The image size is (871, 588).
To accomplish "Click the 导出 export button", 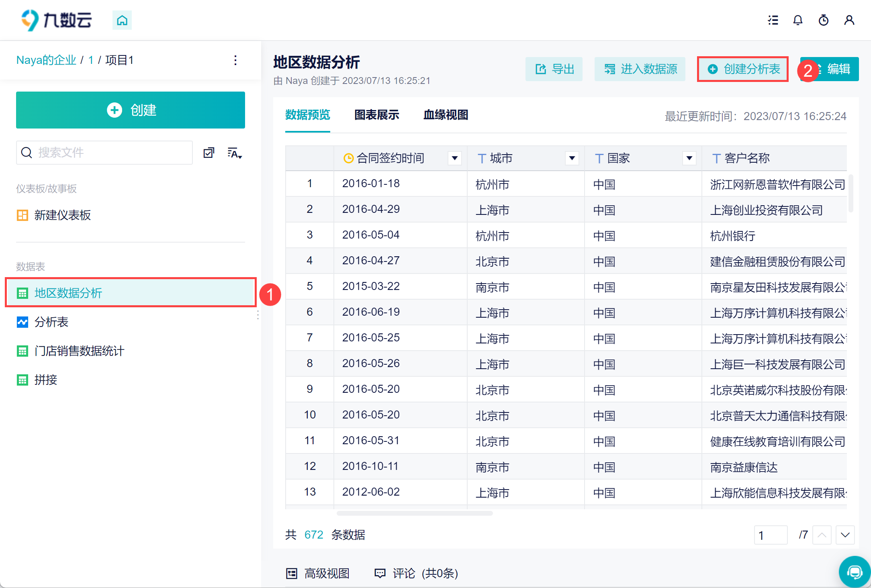I will click(x=554, y=69).
